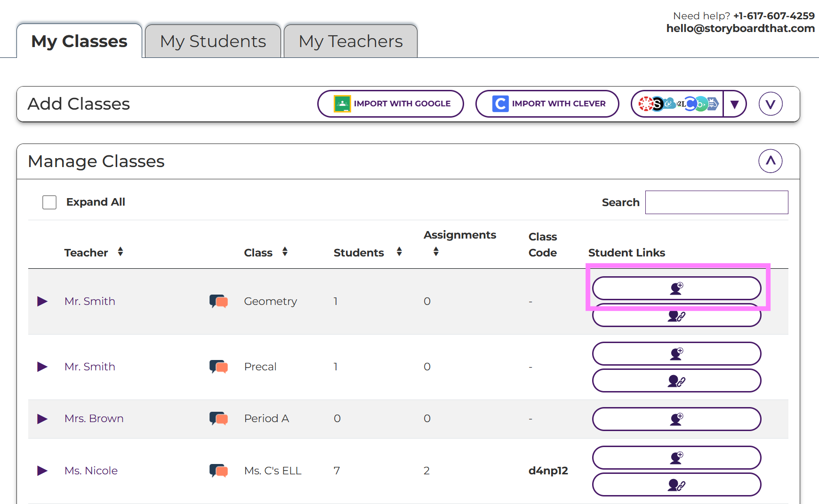Viewport: 819px width, 504px height.
Task: Collapse the Manage Classes panel
Action: (x=770, y=161)
